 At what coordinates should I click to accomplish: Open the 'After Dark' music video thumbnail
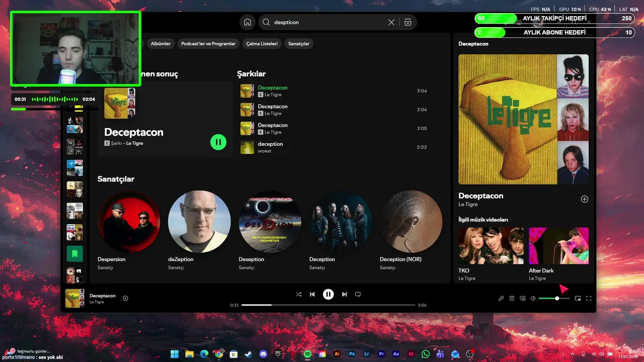(558, 246)
